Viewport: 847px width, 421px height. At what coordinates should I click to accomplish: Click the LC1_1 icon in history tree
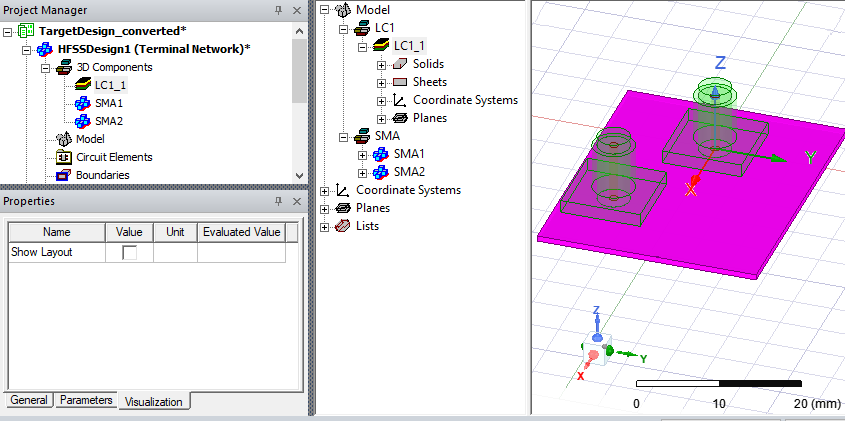tap(381, 45)
